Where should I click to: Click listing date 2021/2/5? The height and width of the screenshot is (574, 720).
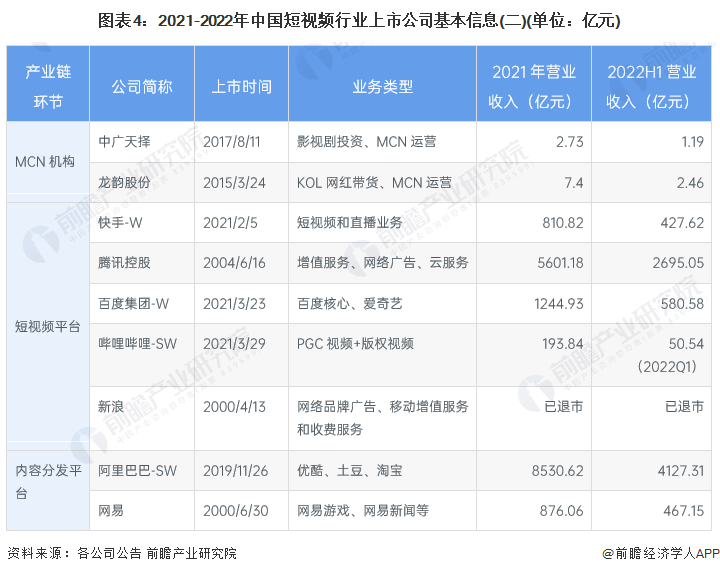click(231, 223)
